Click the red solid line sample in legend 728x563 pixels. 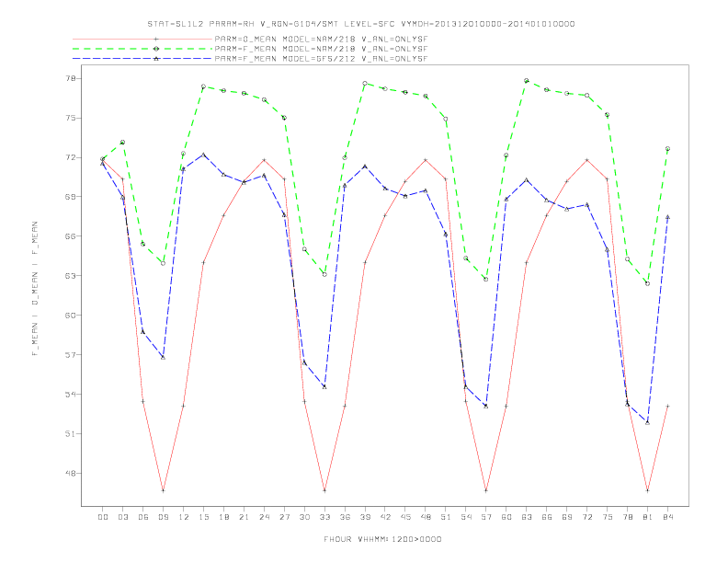[x=142, y=40]
